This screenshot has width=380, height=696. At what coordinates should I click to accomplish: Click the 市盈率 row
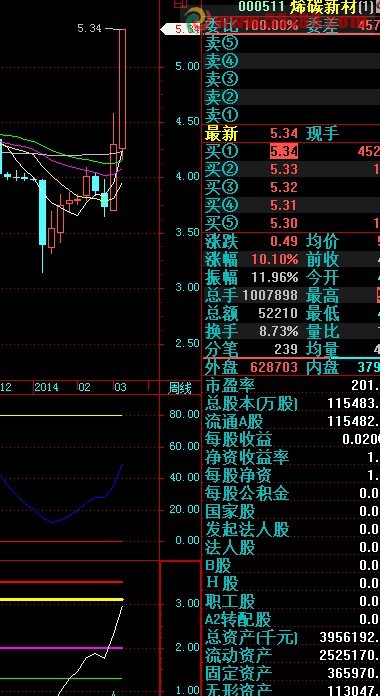point(291,385)
